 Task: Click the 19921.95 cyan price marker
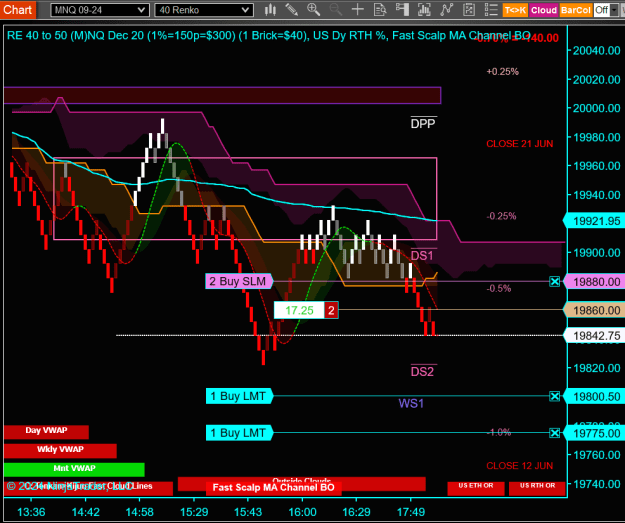point(594,221)
